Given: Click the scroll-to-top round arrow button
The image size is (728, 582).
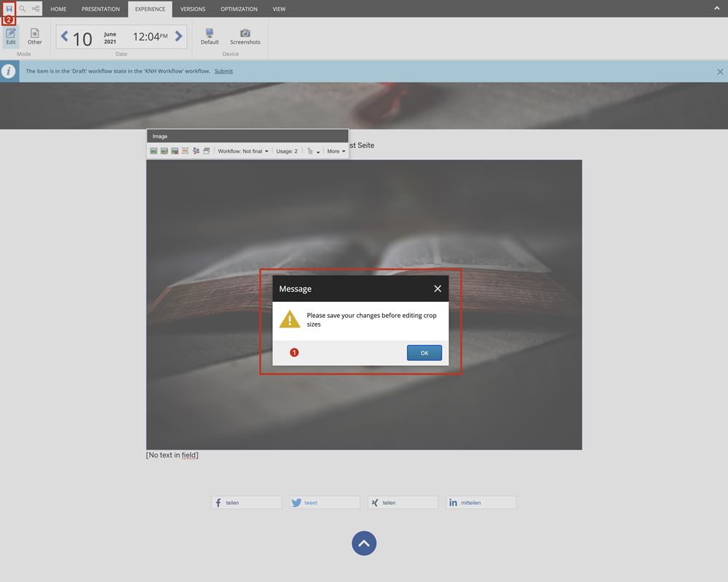Looking at the screenshot, I should pyautogui.click(x=364, y=543).
